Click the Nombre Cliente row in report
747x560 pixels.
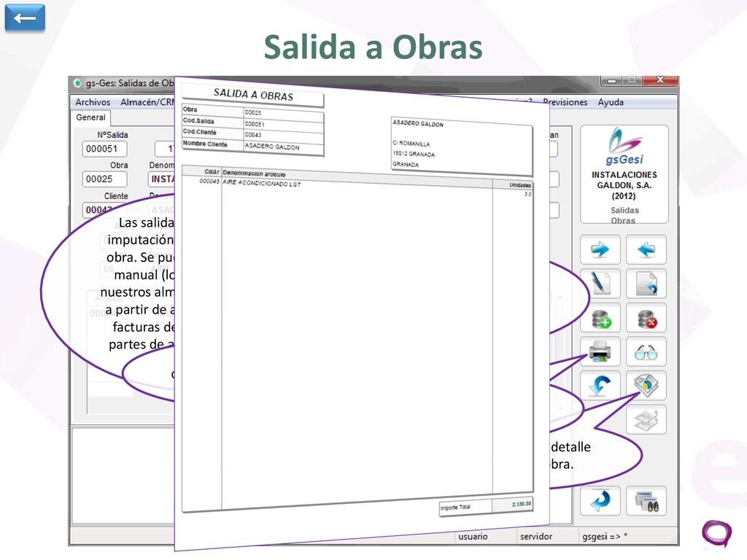(253, 145)
